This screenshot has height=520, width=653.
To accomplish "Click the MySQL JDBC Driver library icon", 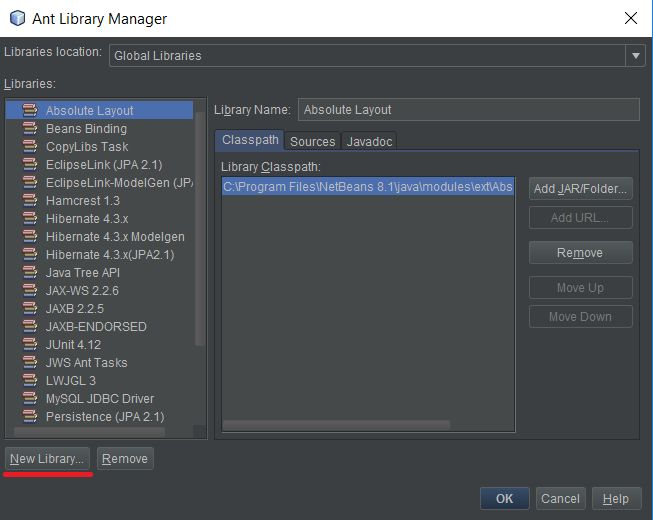I will point(30,398).
